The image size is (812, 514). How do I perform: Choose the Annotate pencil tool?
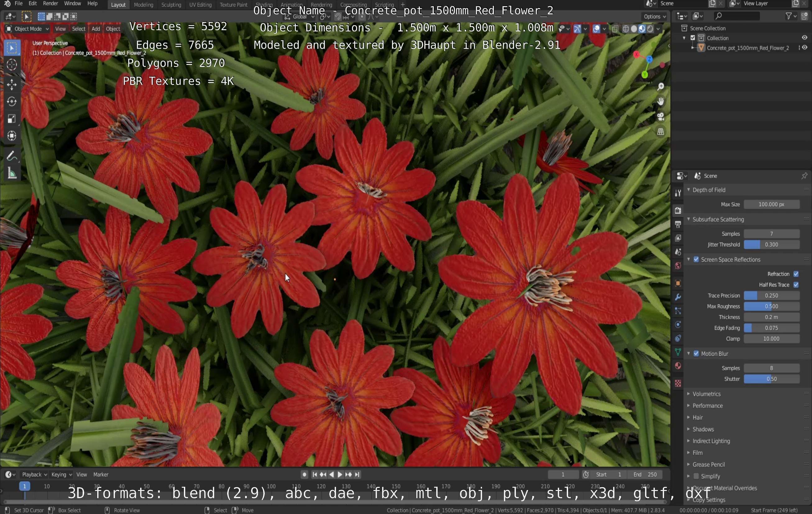pos(12,156)
